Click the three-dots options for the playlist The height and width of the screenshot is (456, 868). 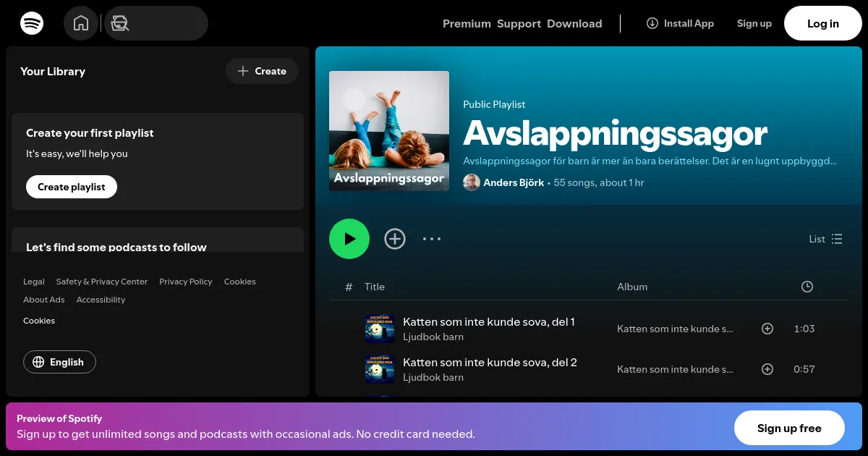[x=432, y=239]
